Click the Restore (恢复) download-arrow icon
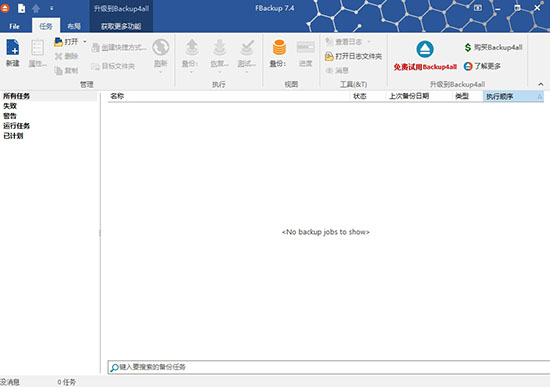The height and width of the screenshot is (387, 550). 220,48
